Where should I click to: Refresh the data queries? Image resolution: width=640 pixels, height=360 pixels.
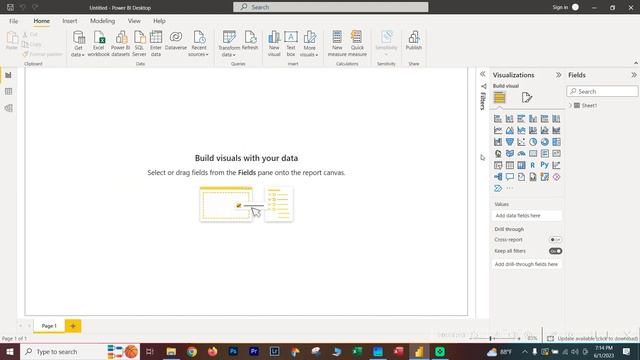tap(250, 41)
